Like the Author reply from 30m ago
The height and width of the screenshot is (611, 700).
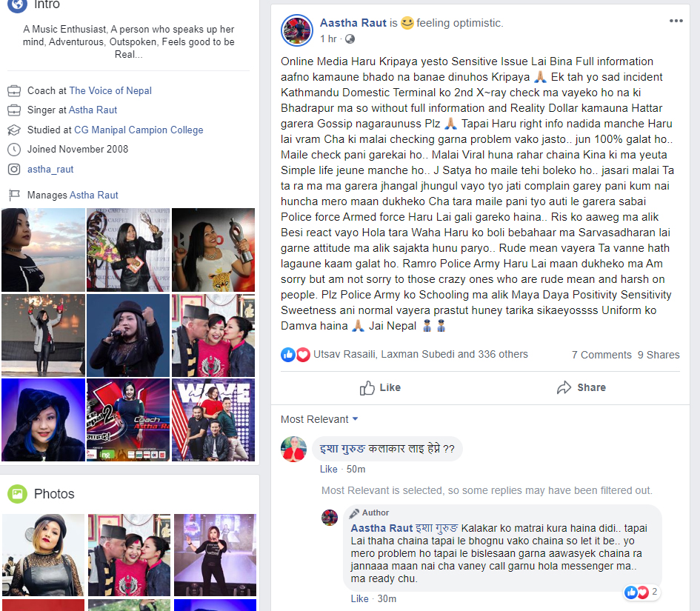click(359, 598)
